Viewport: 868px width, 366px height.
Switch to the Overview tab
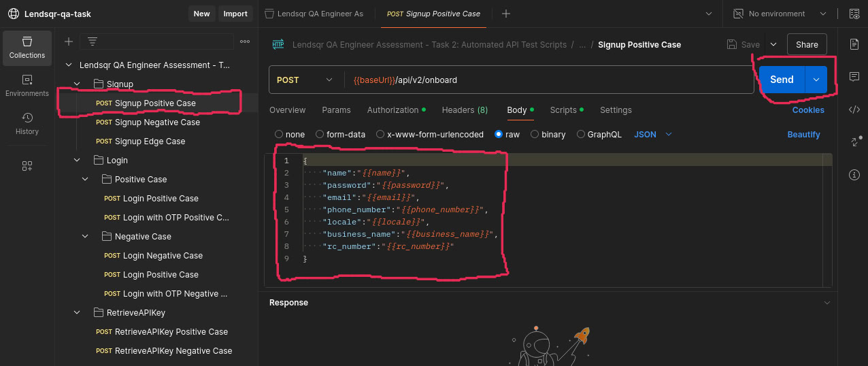click(288, 110)
